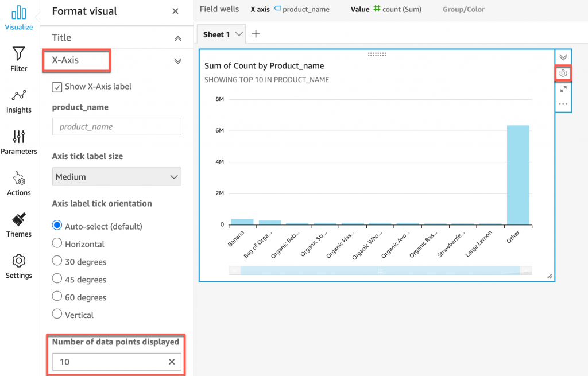Select the Horizontal tick orientation
The width and height of the screenshot is (588, 376).
coord(57,244)
